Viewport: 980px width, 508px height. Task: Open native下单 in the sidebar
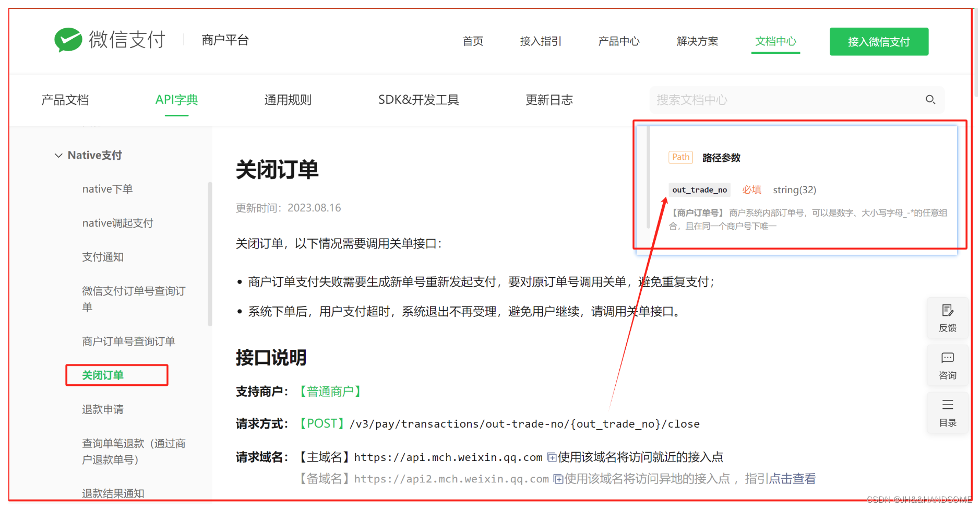click(107, 189)
